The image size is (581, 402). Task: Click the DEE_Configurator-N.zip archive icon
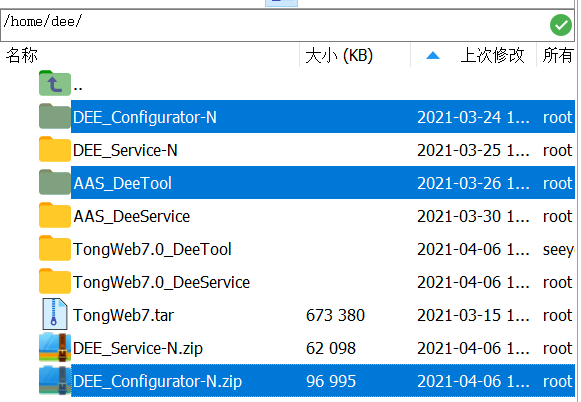(x=54, y=380)
